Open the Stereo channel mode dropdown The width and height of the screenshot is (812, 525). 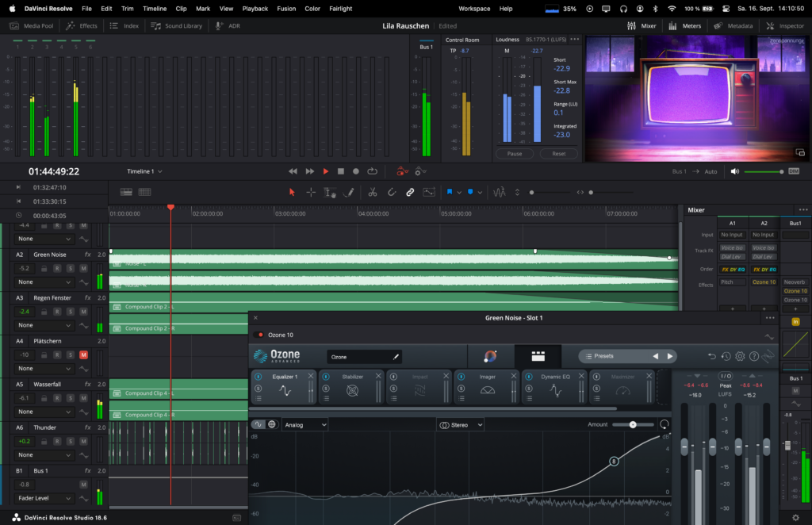(x=461, y=424)
